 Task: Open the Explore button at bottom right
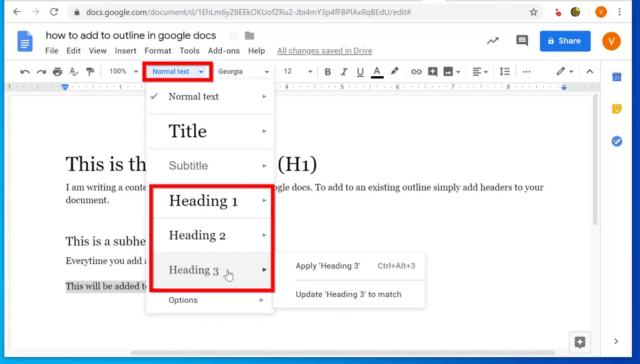point(579,342)
